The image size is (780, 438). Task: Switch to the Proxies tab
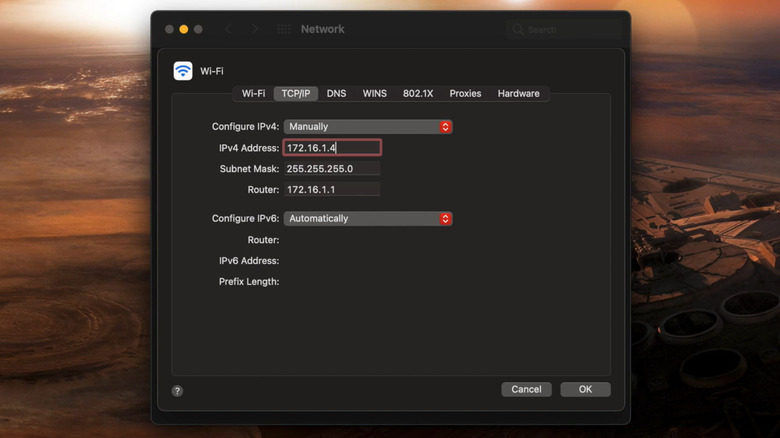pos(465,94)
